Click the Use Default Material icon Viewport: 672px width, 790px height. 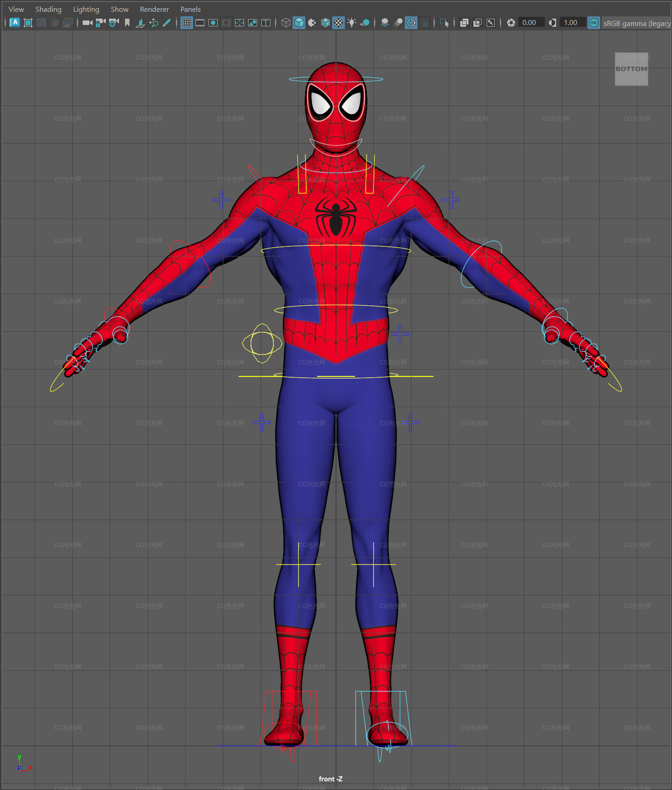click(312, 22)
